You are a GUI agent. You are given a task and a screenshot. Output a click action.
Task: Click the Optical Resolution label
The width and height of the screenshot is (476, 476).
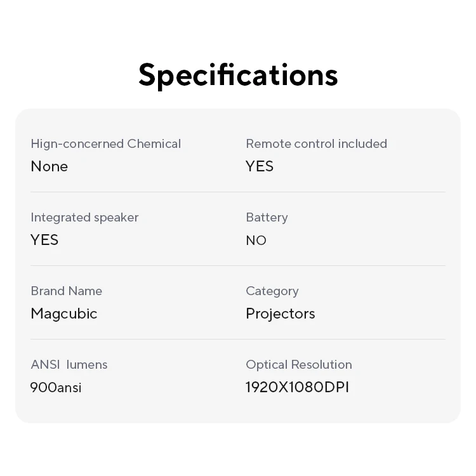[298, 364]
